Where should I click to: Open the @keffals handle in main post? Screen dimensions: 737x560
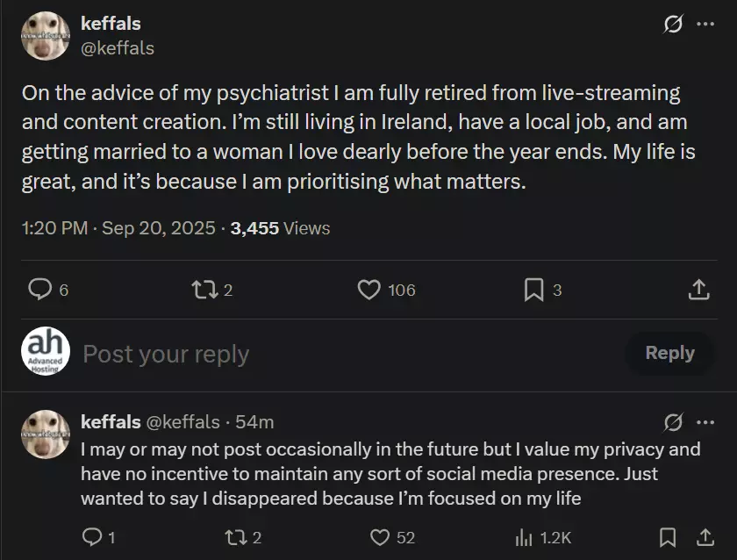pos(118,48)
